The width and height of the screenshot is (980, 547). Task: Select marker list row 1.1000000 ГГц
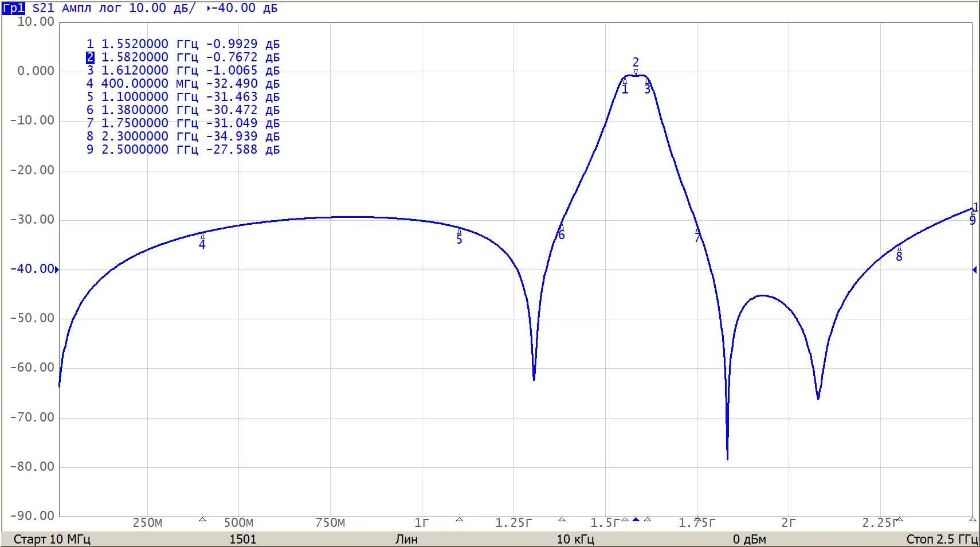tap(183, 97)
